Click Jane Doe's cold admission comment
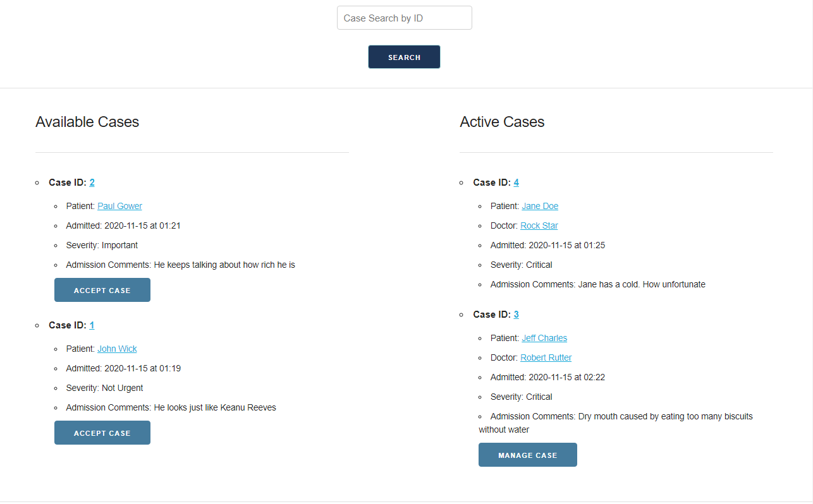The height and width of the screenshot is (504, 813). (641, 284)
